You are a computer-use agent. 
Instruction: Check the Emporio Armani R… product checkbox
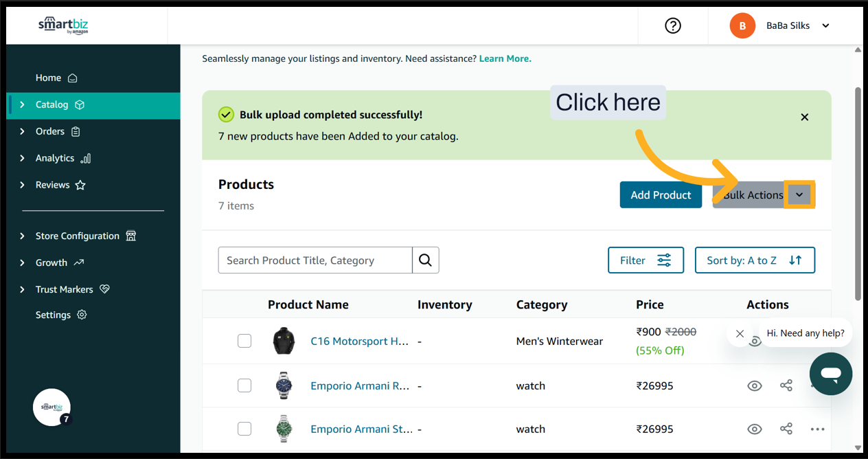coord(244,385)
